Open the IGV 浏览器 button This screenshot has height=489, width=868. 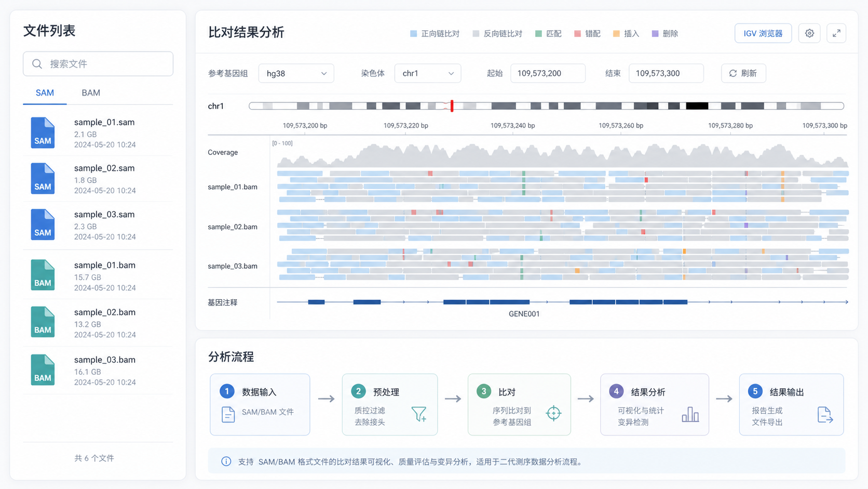pos(763,33)
